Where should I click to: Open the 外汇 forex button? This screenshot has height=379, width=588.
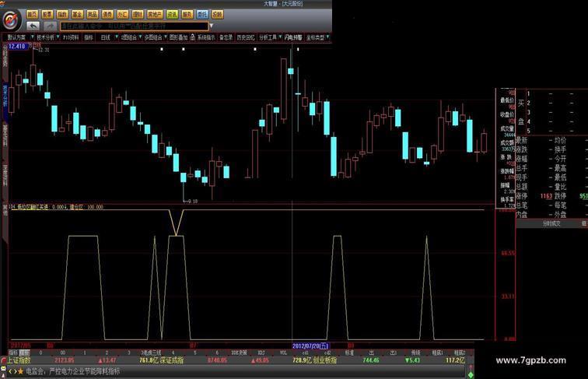click(122, 15)
